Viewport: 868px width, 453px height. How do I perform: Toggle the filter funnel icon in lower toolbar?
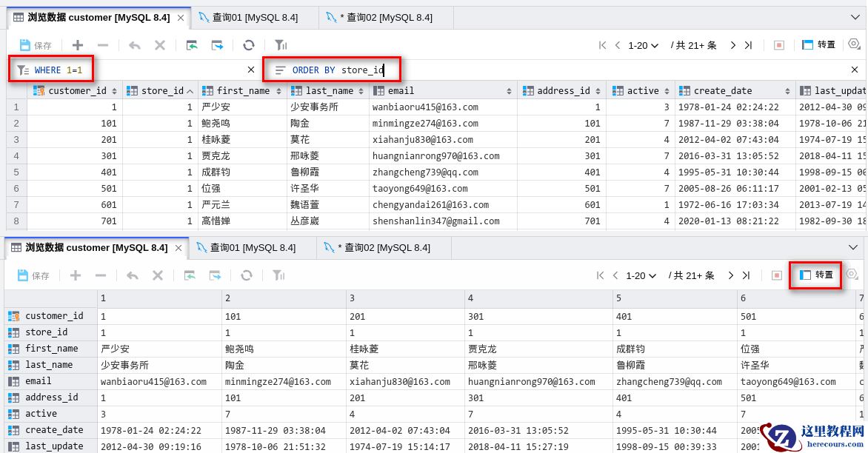pyautogui.click(x=278, y=275)
